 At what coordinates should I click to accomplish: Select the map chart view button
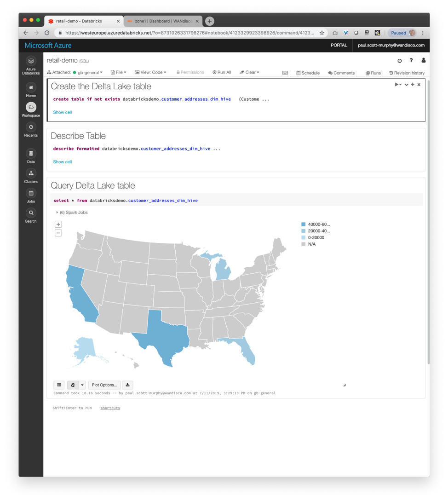pos(73,385)
